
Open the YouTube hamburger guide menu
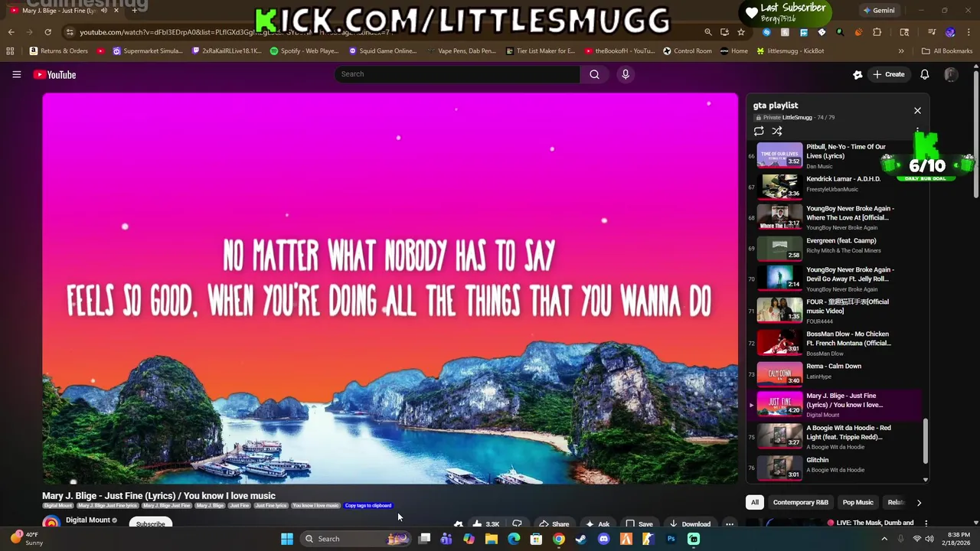(x=16, y=74)
